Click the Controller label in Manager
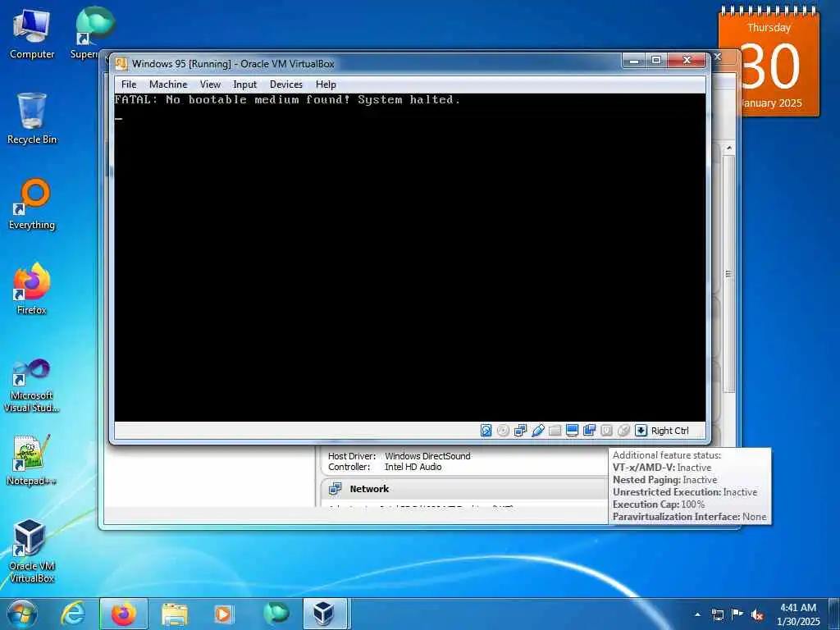This screenshot has height=630, width=840. 349,467
